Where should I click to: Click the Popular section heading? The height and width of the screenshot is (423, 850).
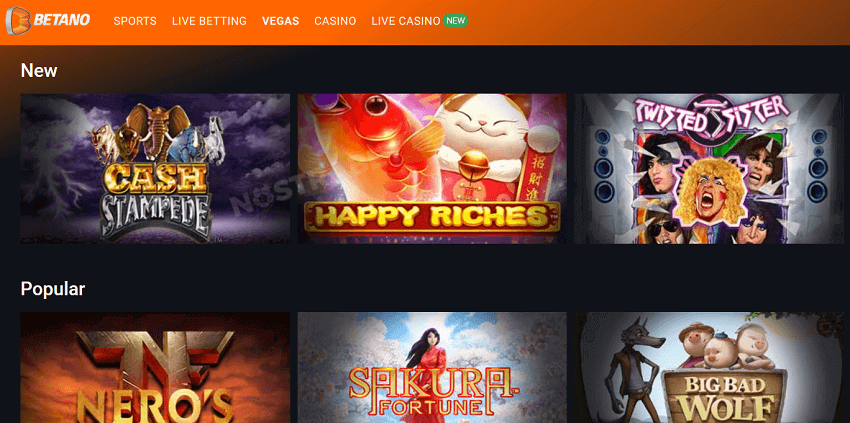tap(53, 289)
